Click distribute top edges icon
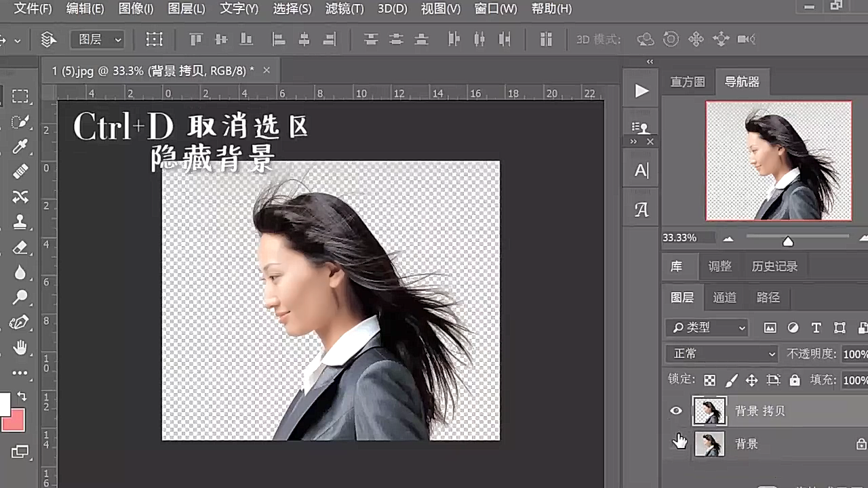This screenshot has height=488, width=868. coord(370,39)
